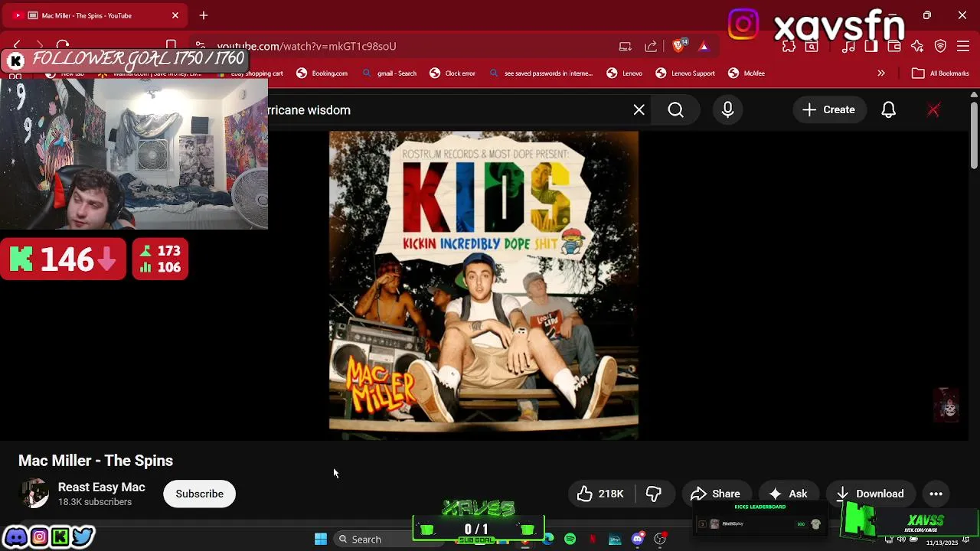This screenshot has height=551, width=980.
Task: Click the Download button under video
Action: click(871, 494)
